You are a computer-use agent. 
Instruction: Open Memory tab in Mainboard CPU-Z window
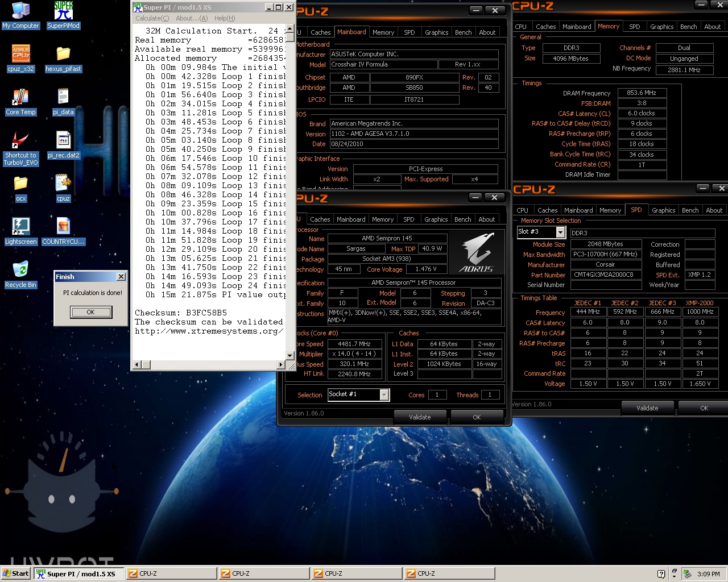pos(383,32)
